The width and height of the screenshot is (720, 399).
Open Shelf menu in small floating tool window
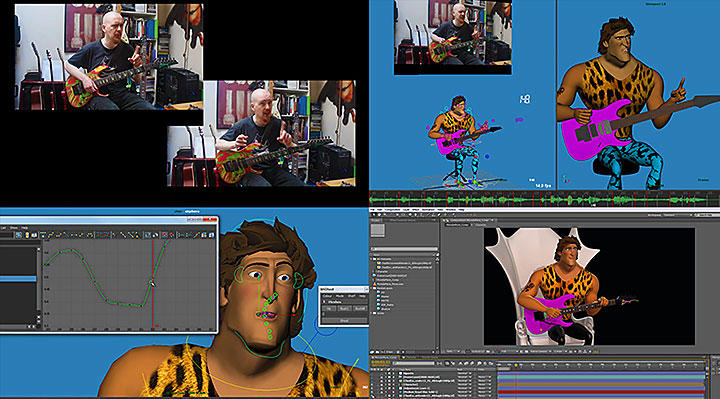pos(351,296)
